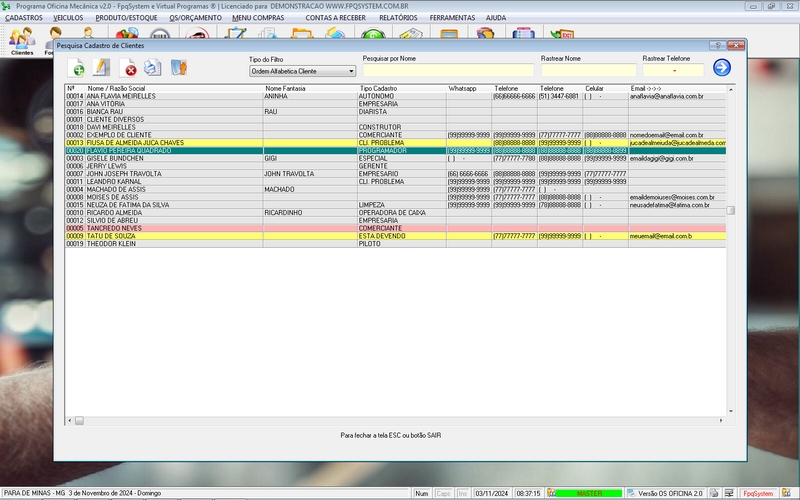Click the green money toolbar icon
The width and height of the screenshot is (800, 500).
pyautogui.click(x=373, y=33)
